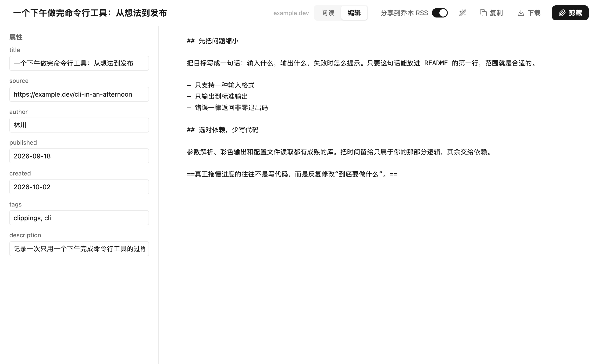Click the description input field
Viewport: 598px width, 364px height.
pyautogui.click(x=79, y=249)
